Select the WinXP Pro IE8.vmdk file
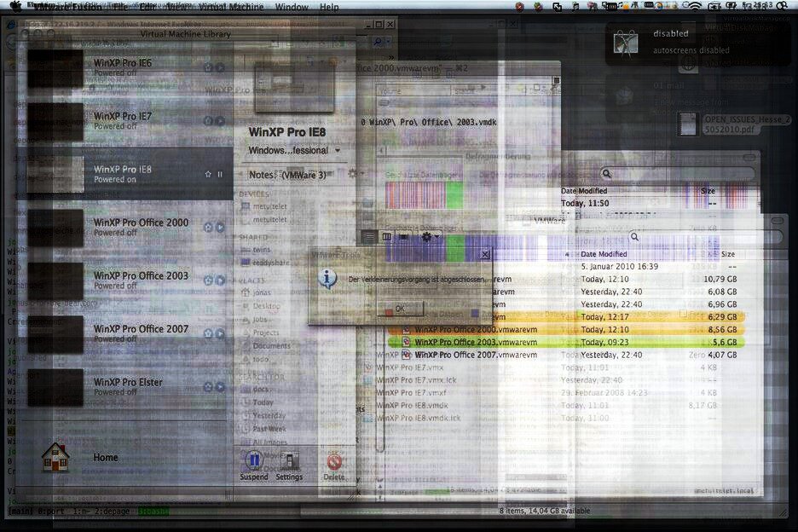 tap(413, 406)
